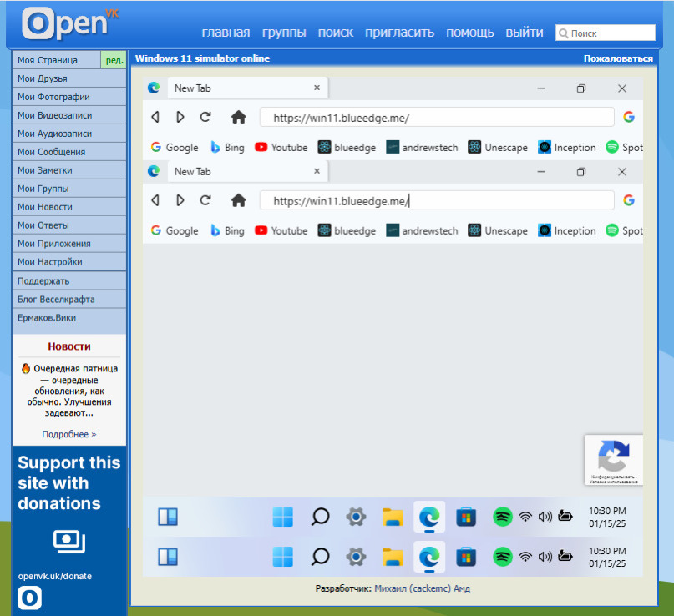
Task: Open Моя Страница in sidebar
Action: [x=56, y=60]
